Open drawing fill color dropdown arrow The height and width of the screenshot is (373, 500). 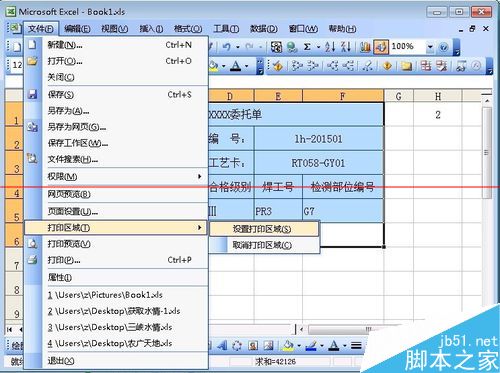(299, 346)
